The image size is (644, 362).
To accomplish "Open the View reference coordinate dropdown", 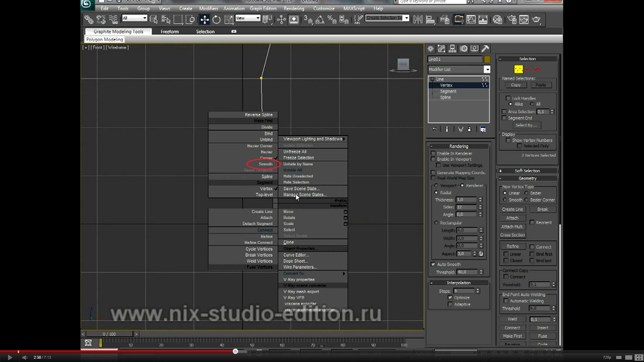I will (x=258, y=18).
